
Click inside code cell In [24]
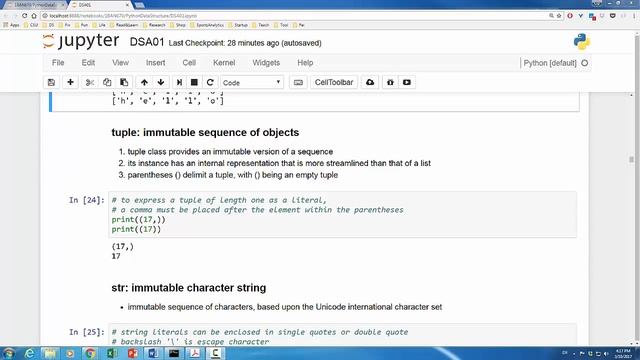point(342,215)
